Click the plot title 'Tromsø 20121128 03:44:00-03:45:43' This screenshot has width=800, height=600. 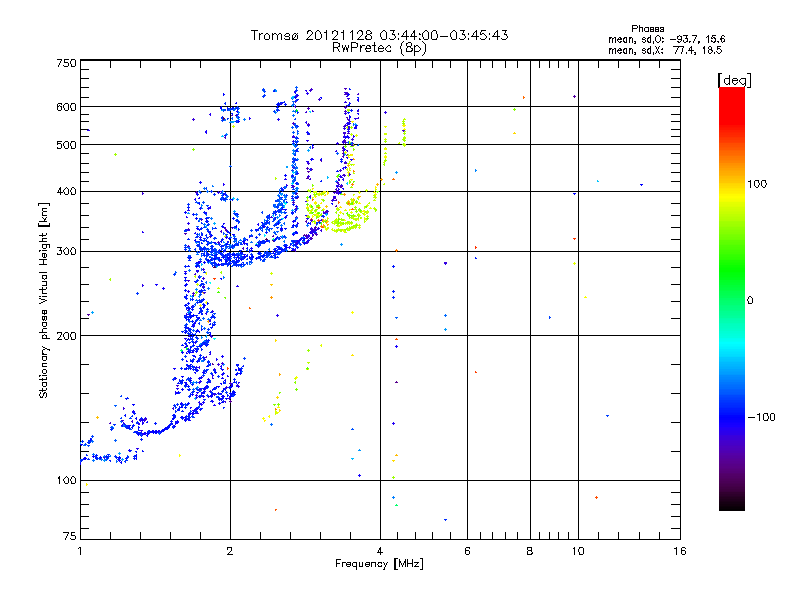(379, 35)
